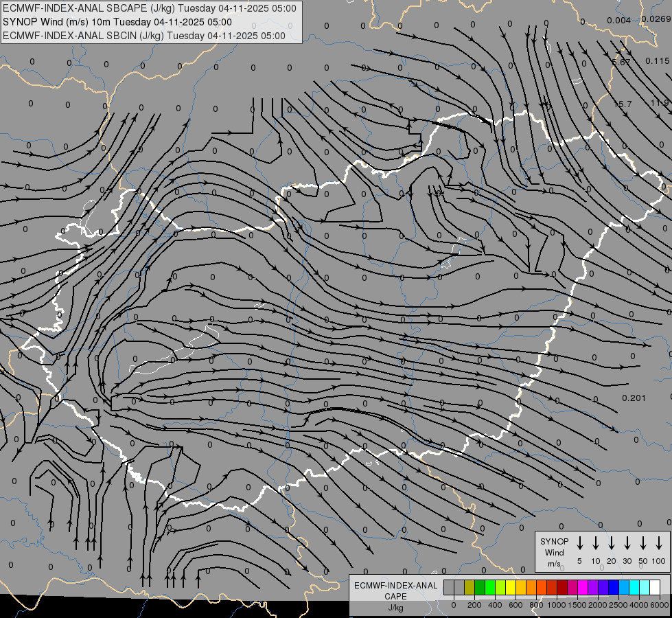Click the 0.004 value near the top right
The width and height of the screenshot is (672, 618).
tap(618, 21)
